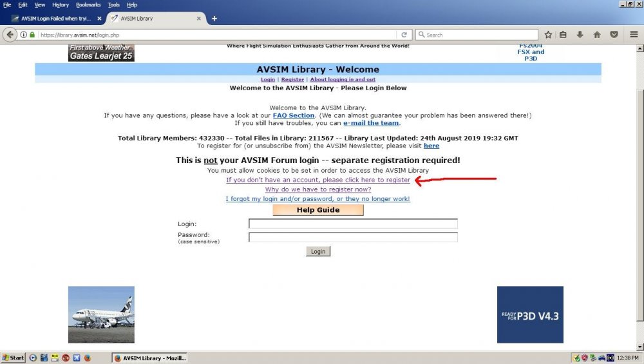644x364 pixels.
Task: Bookmark this page with the star icon
Action: (548, 35)
